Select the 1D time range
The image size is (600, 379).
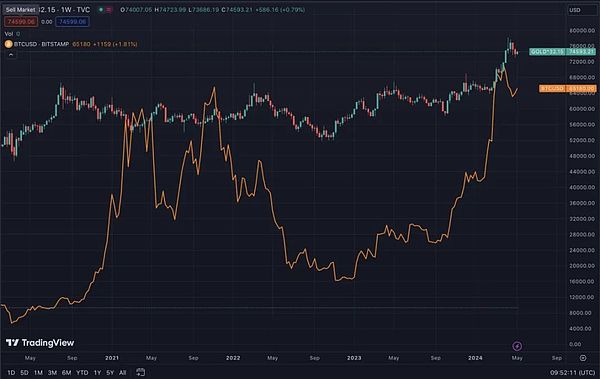point(11,372)
